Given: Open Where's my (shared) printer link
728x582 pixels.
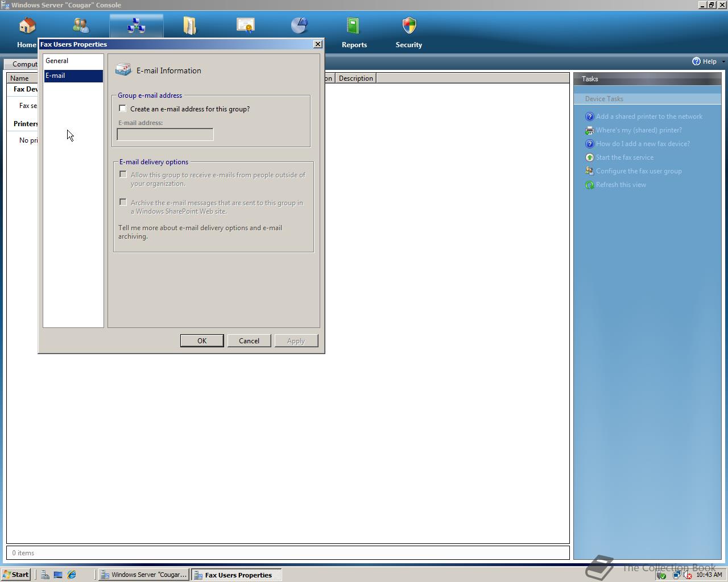Looking at the screenshot, I should click(x=639, y=130).
